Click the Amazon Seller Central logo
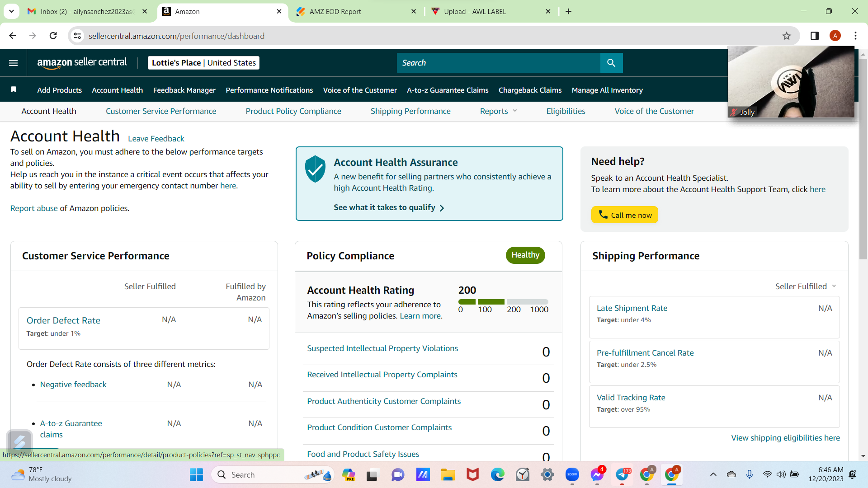This screenshot has width=868, height=488. 82,63
